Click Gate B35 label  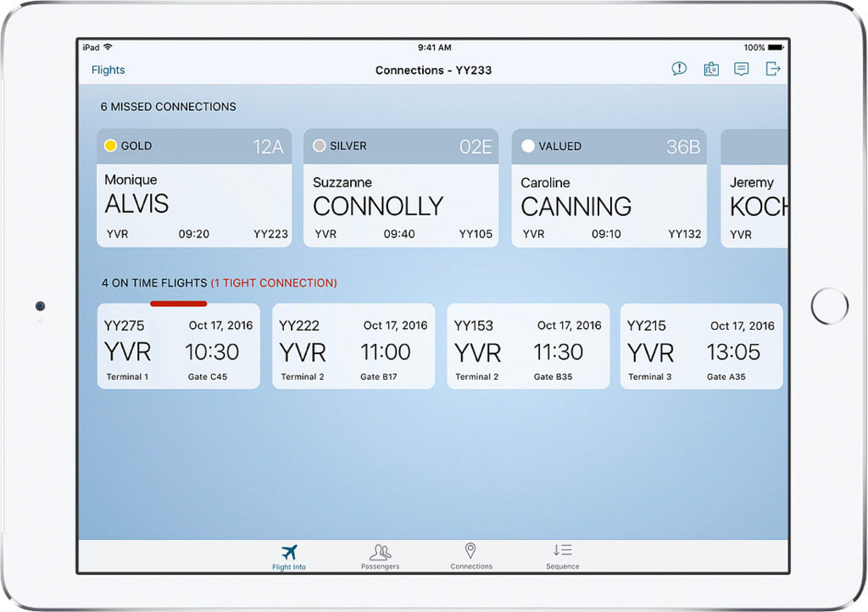(553, 377)
